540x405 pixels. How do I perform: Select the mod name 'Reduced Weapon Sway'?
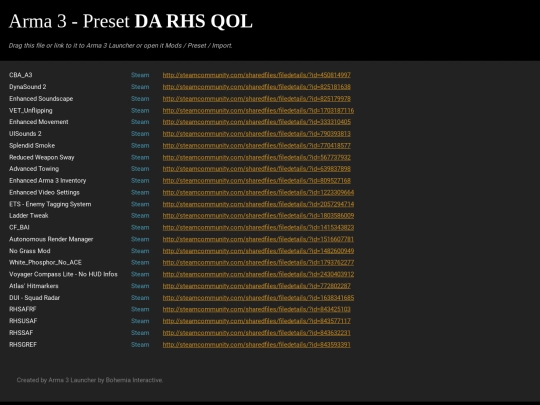pos(42,157)
